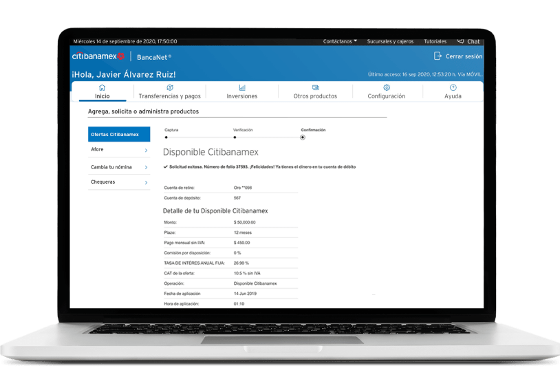Image resolution: width=560 pixels, height=392 pixels.
Task: Click the transfers icon above Transferencias y pagos
Action: click(170, 87)
